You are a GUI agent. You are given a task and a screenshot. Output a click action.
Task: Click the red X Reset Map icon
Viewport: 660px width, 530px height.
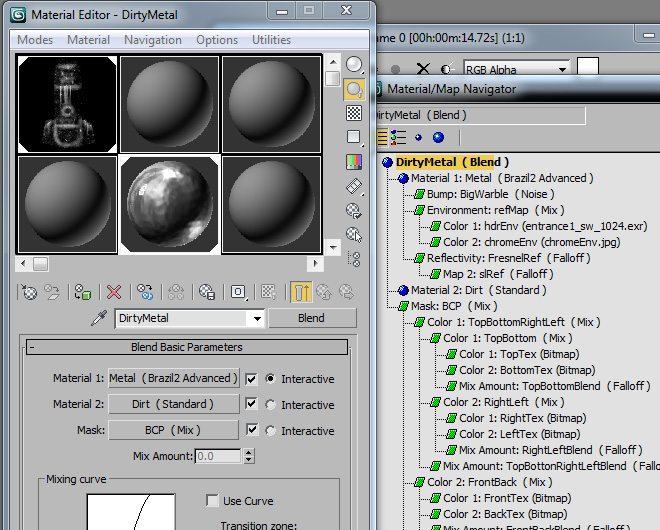[114, 292]
